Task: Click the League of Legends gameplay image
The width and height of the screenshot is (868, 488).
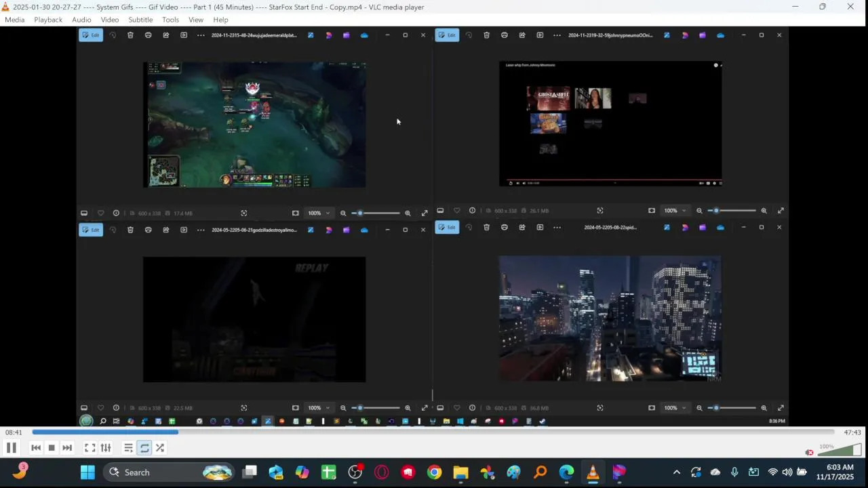Action: tap(254, 125)
